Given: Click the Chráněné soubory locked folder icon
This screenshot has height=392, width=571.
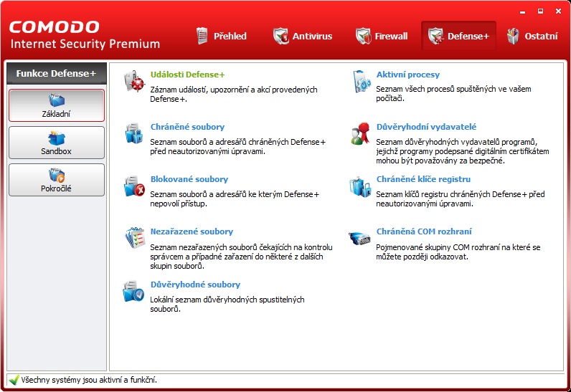Looking at the screenshot, I should [x=133, y=133].
